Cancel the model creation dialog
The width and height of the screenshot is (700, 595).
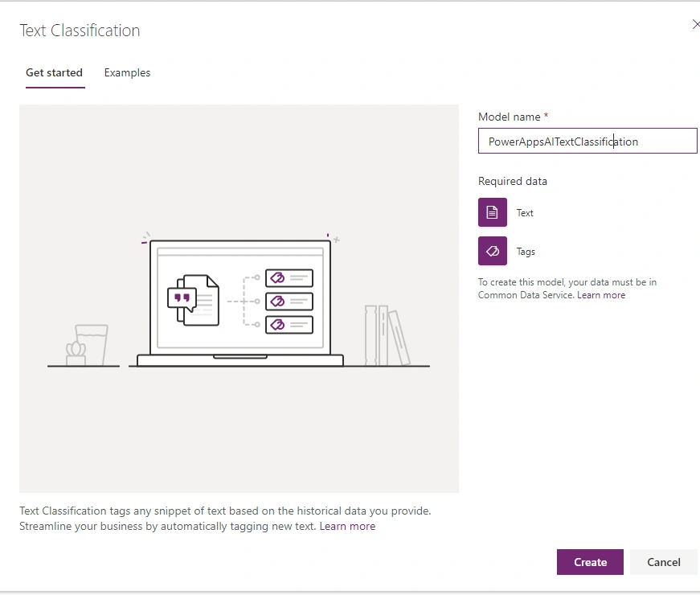click(663, 562)
